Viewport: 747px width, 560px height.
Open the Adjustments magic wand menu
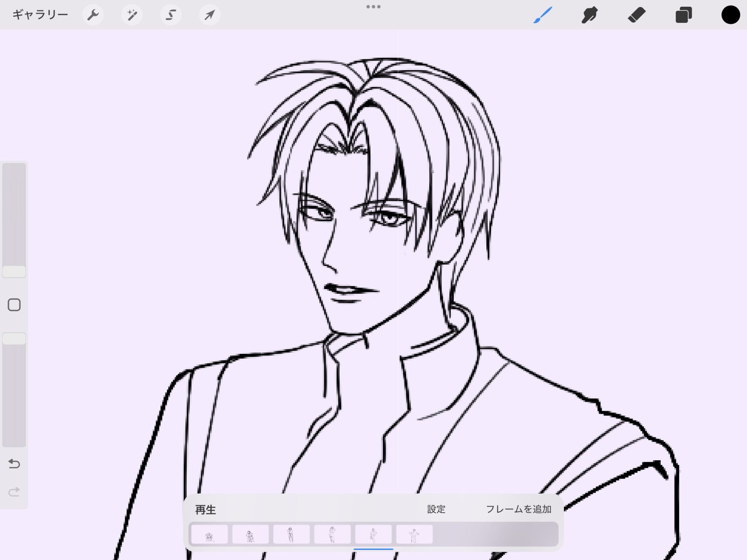[132, 15]
